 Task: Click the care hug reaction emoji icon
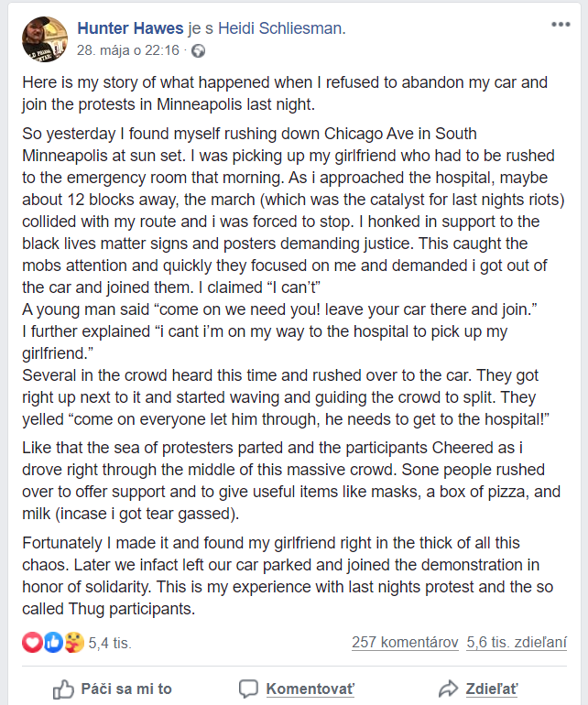pos(74,642)
